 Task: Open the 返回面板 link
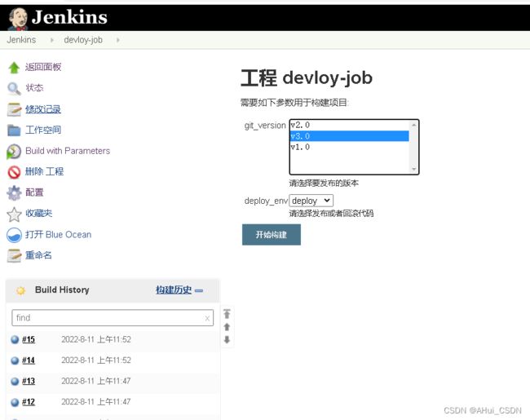tap(43, 67)
